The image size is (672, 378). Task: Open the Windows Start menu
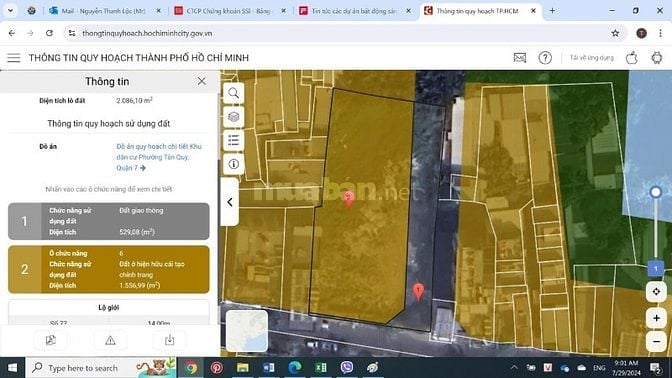tap(12, 368)
